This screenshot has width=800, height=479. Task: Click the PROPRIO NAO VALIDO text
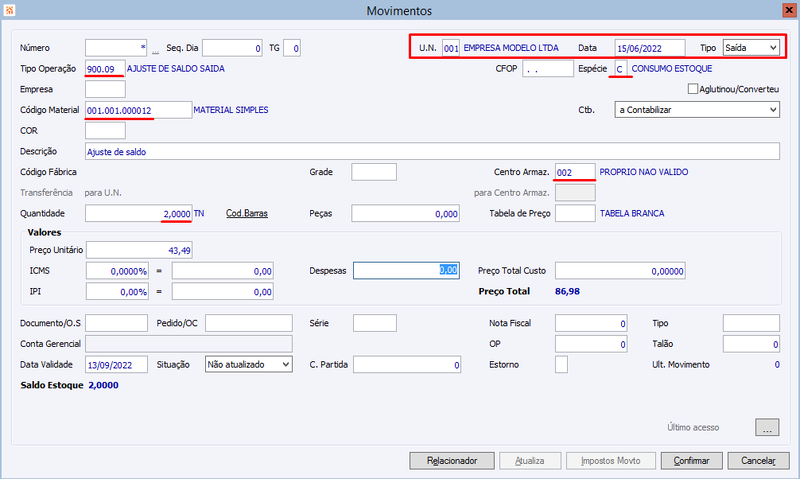pyautogui.click(x=644, y=172)
